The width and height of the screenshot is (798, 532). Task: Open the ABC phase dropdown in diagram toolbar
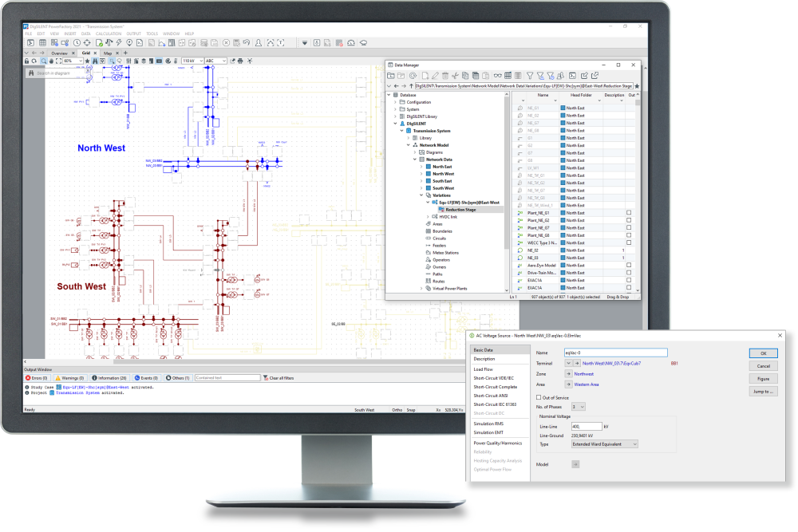click(216, 61)
